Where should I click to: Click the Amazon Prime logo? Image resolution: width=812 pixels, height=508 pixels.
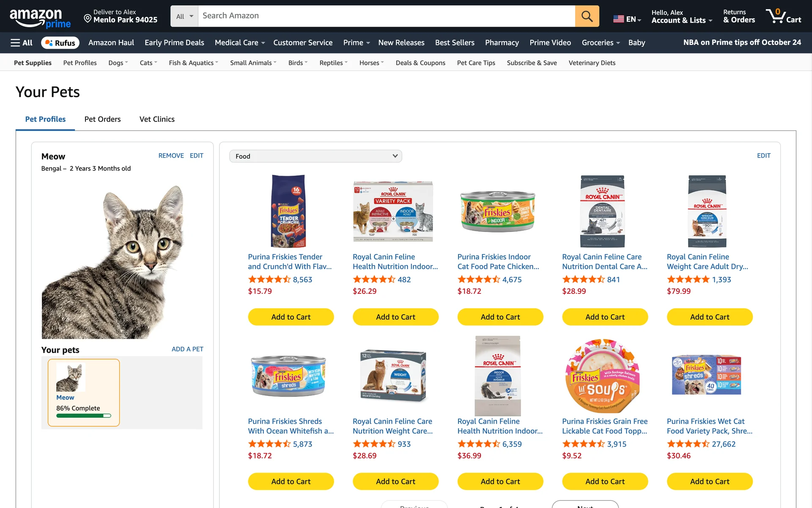point(40,18)
